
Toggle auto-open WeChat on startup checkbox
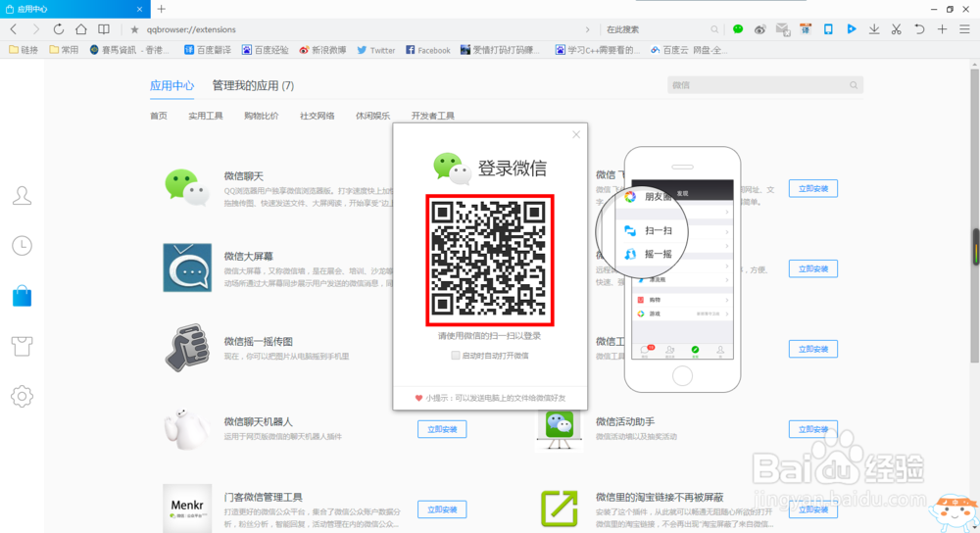[x=455, y=356]
